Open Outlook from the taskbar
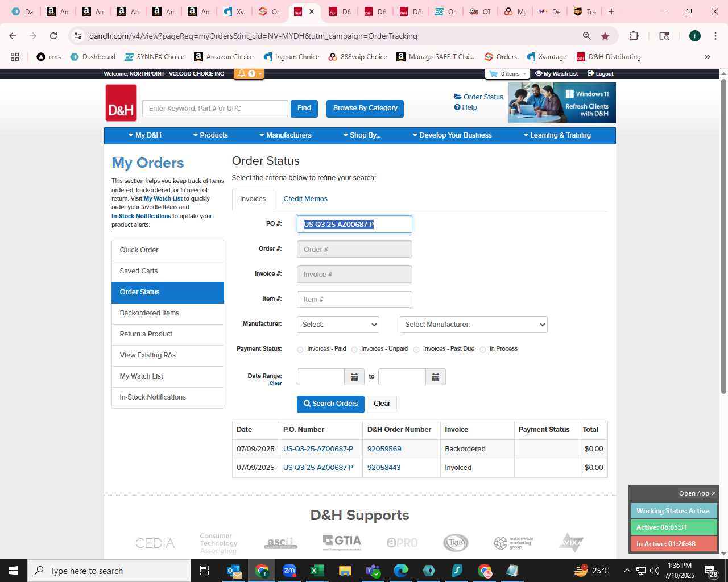Image resolution: width=728 pixels, height=582 pixels. [x=234, y=571]
